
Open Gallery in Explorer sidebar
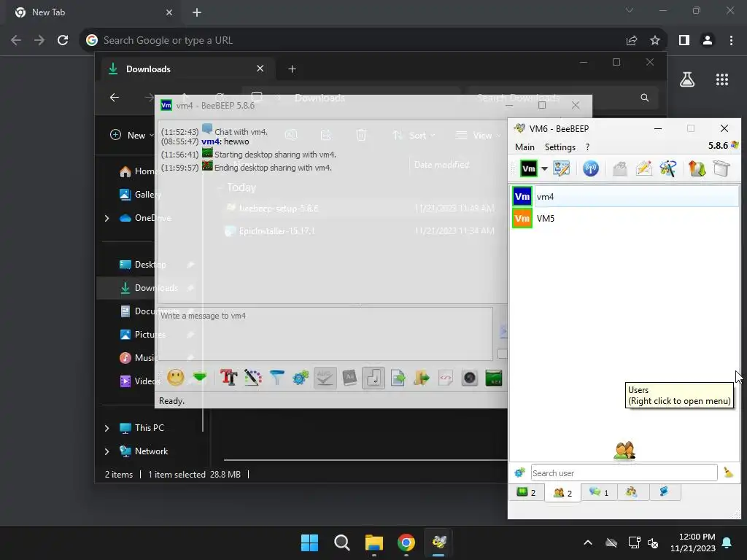point(139,194)
